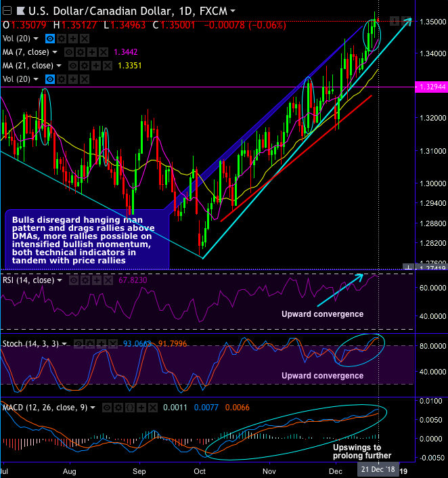Toggle visibility eye of MACD indicator
This screenshot has height=478, width=448.
[x=107, y=408]
